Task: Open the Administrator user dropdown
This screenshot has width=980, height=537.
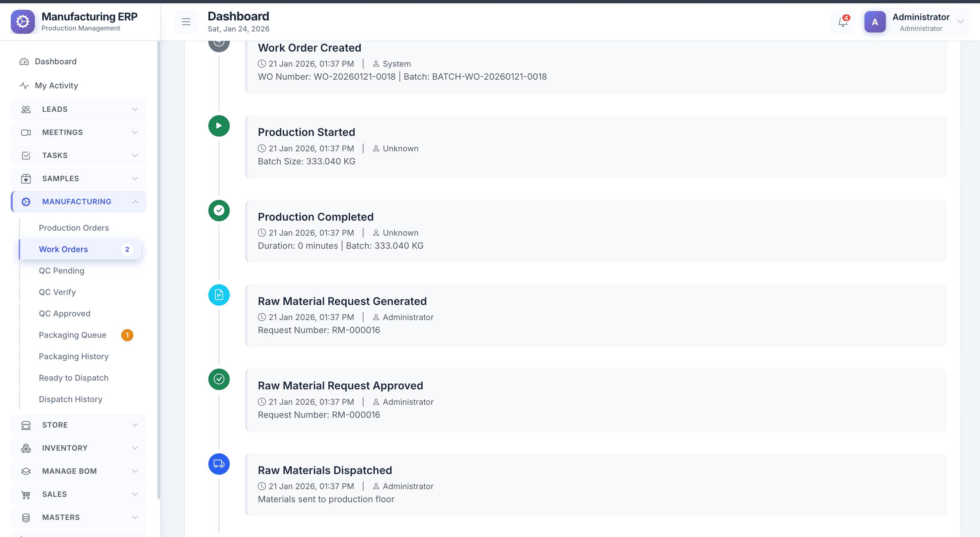Action: click(x=960, y=22)
